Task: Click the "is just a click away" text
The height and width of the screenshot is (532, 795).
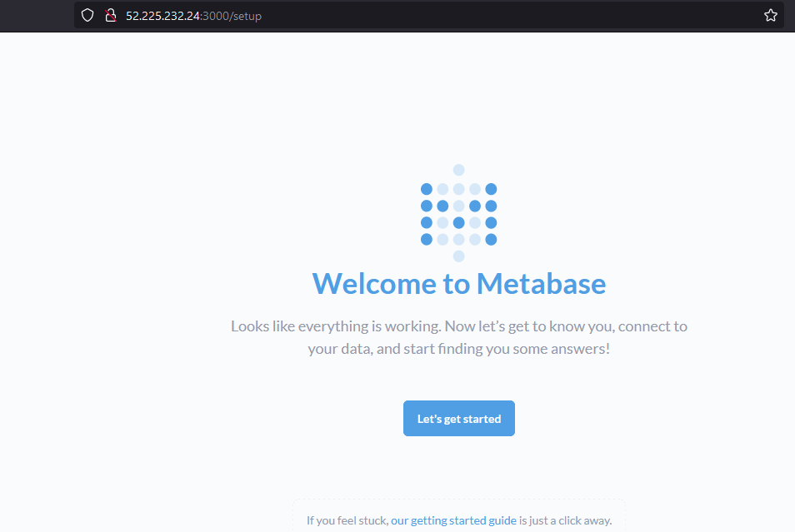Action: (565, 520)
